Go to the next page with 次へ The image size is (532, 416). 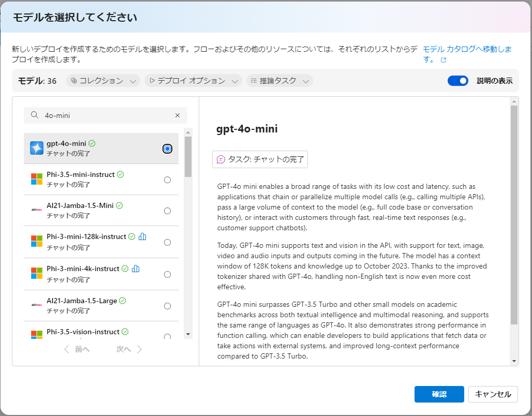pos(129,349)
